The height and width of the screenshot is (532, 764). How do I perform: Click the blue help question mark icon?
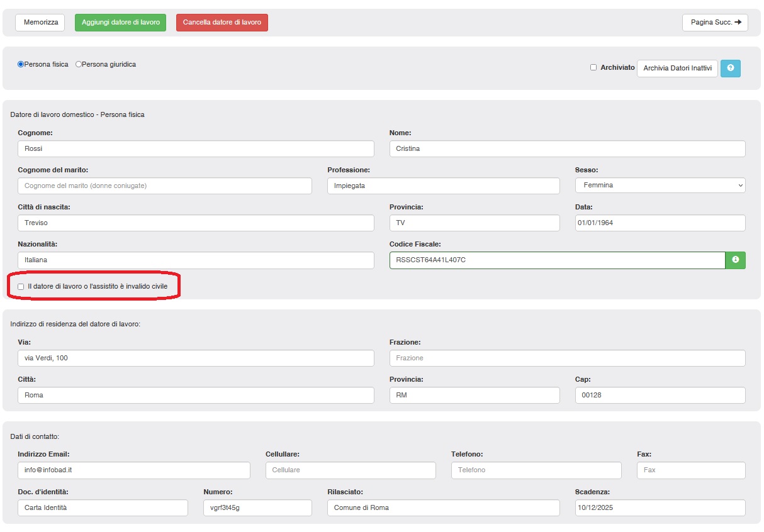tap(730, 68)
